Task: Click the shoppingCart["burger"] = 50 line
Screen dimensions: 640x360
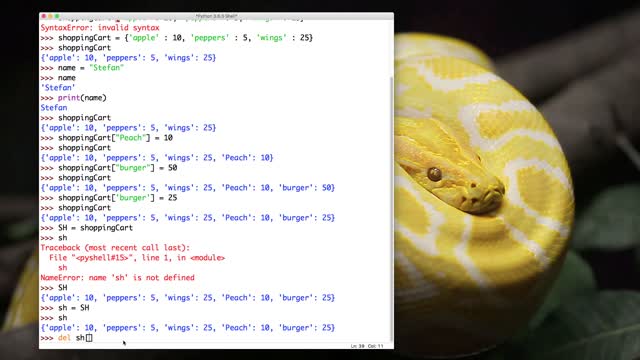Action: click(x=109, y=168)
